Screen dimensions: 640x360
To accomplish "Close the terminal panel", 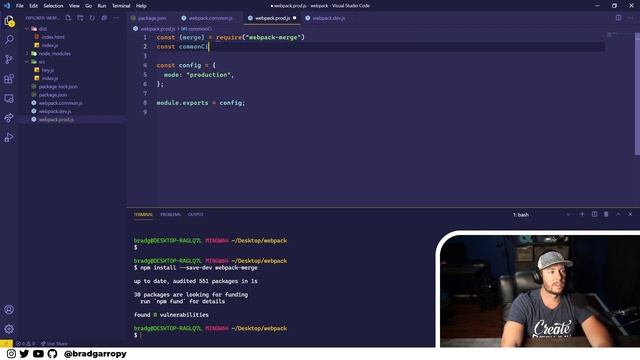I will (630, 214).
